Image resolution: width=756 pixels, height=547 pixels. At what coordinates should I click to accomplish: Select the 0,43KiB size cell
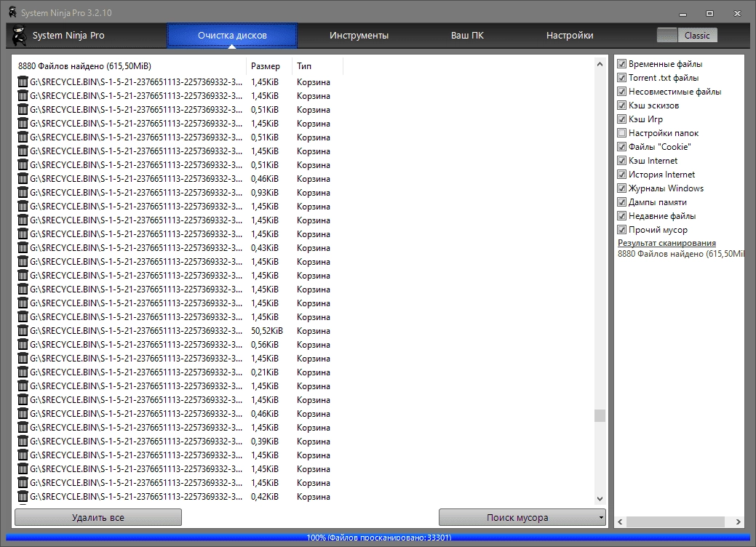[x=265, y=248]
